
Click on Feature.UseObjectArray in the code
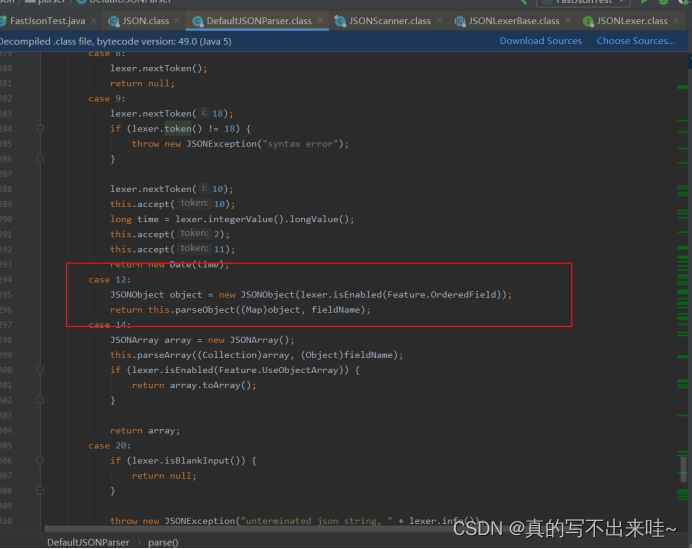tap(278, 370)
